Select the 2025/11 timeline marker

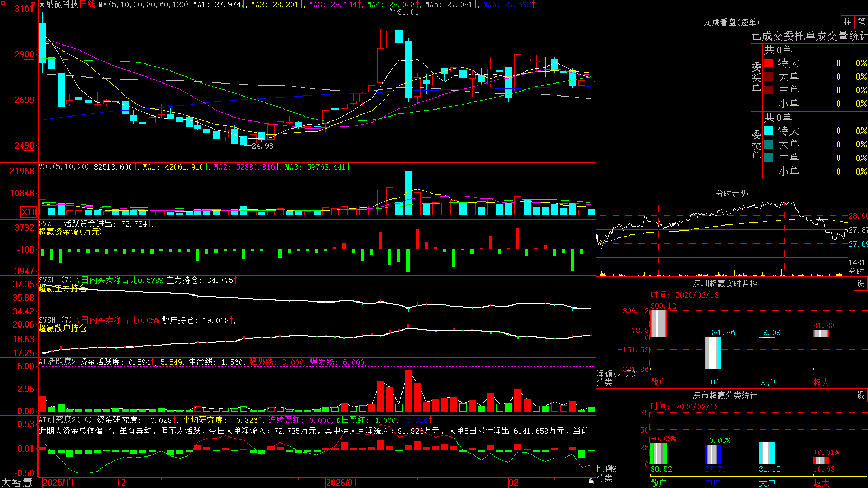click(58, 483)
